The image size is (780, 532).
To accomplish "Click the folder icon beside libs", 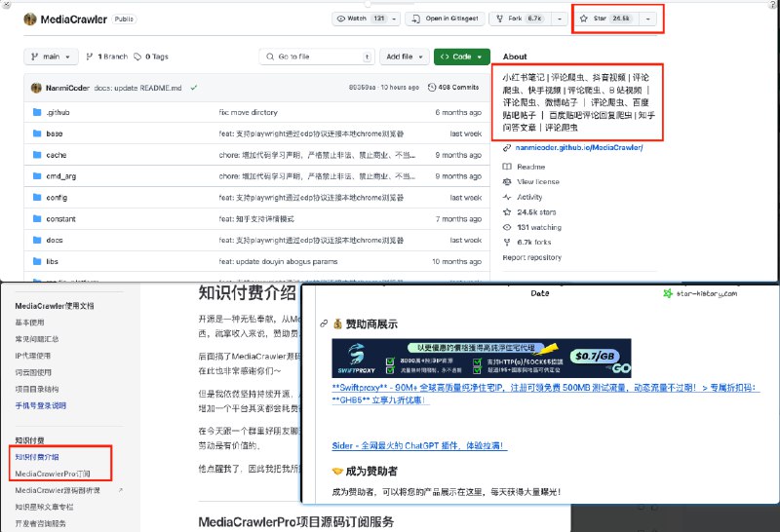I will coord(37,261).
